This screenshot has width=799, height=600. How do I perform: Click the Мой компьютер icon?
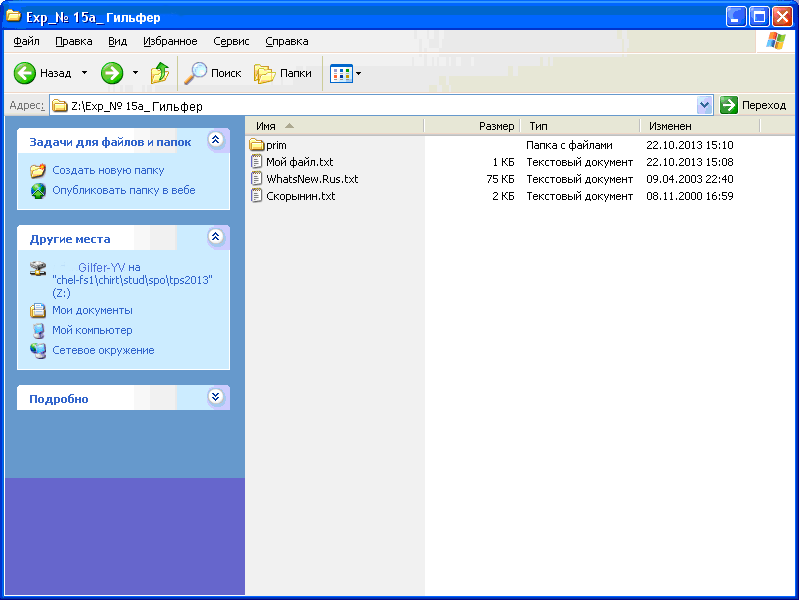pyautogui.click(x=38, y=330)
